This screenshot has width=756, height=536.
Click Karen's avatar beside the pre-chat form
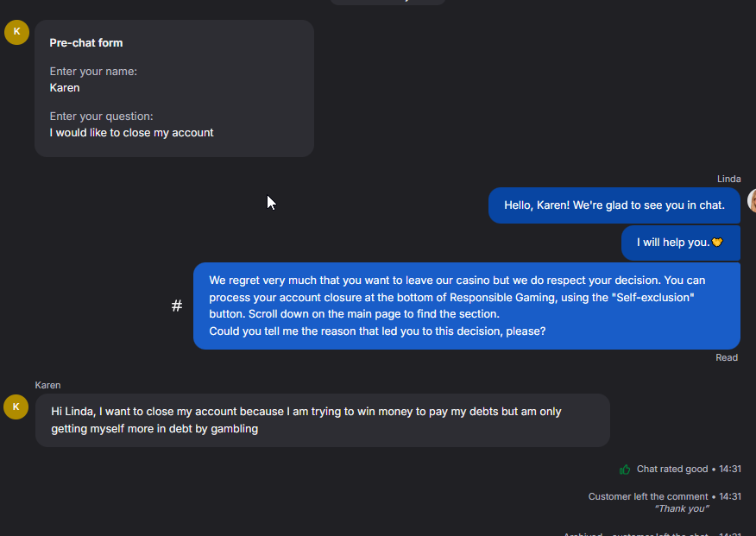point(16,32)
